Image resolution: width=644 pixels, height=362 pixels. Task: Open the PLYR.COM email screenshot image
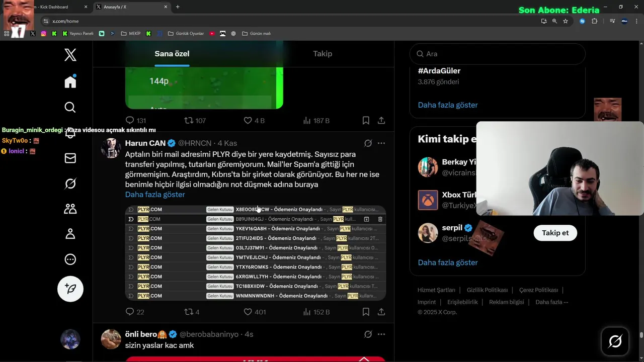(x=256, y=253)
